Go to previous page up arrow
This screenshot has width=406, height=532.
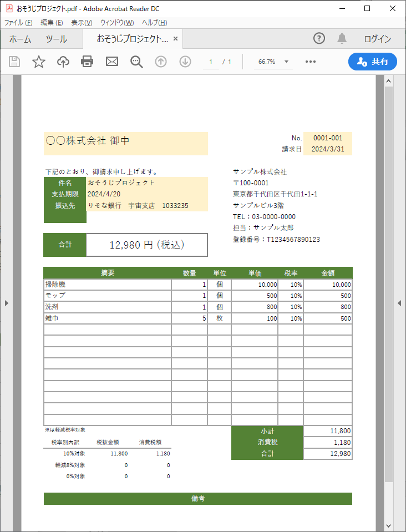coord(161,62)
